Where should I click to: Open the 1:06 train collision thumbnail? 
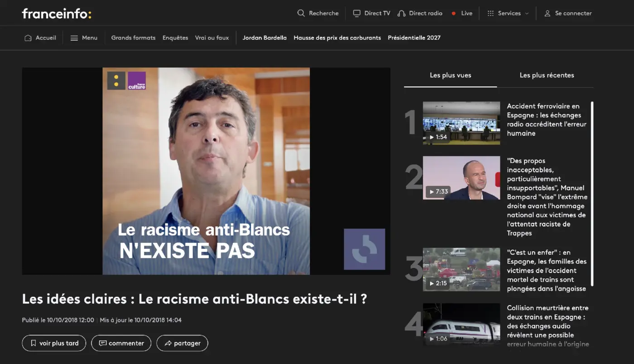[461, 325]
